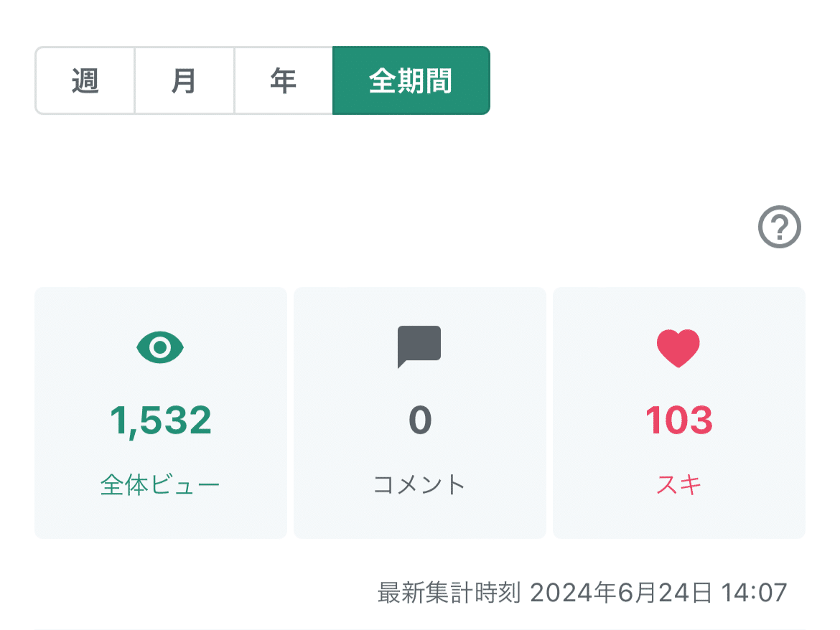Select the 全期間 all-time tab

411,81
